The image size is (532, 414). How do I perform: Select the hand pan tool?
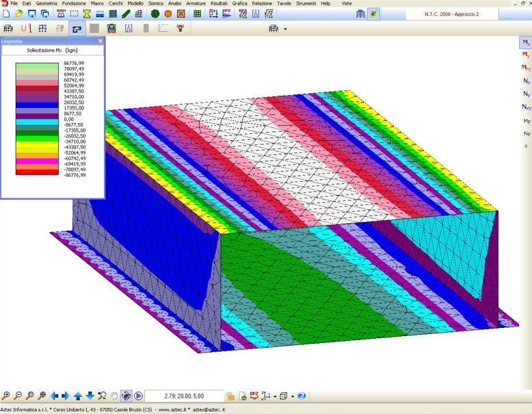pyautogui.click(x=114, y=396)
